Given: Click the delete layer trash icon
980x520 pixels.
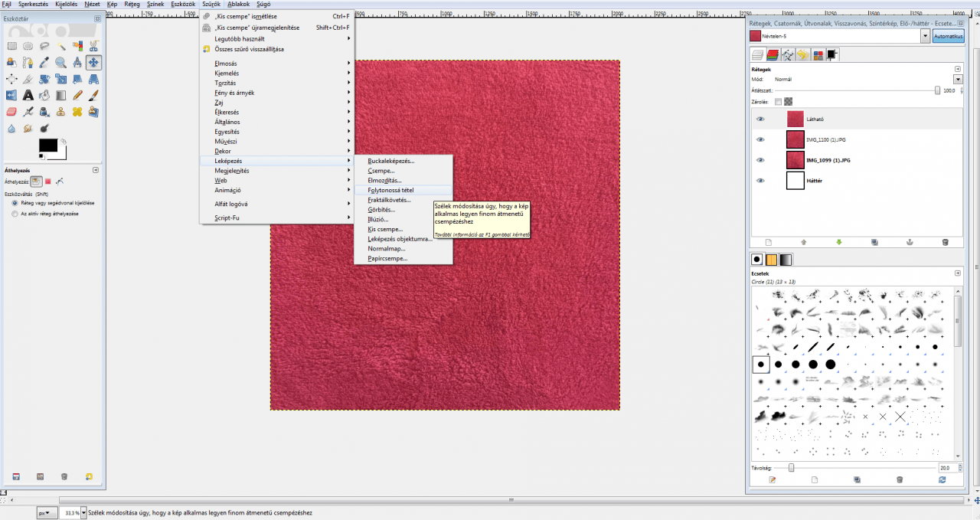Looking at the screenshot, I should 945,242.
